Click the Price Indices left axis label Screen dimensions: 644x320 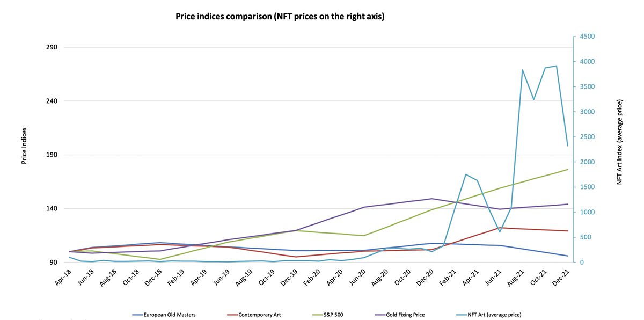point(24,146)
